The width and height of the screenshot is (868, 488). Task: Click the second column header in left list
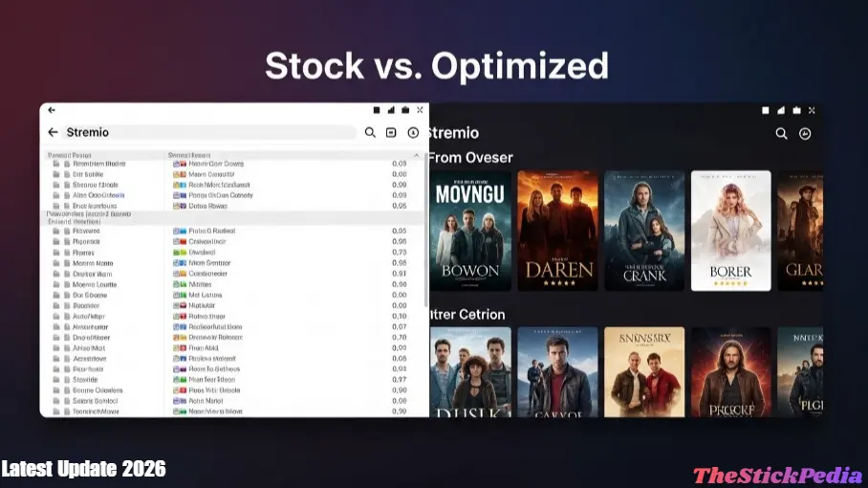(x=189, y=156)
